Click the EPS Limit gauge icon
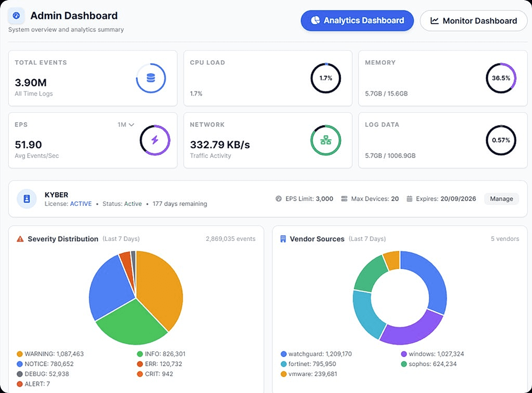Screen dimensions: 532x393 [x=279, y=199]
